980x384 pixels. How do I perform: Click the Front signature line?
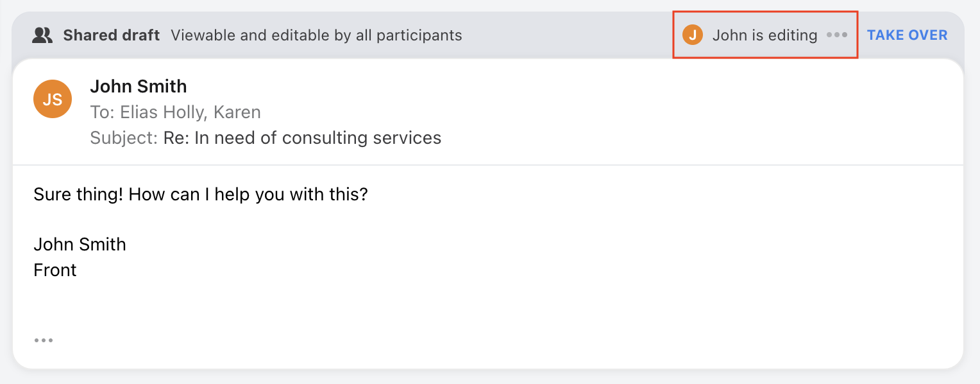click(x=55, y=270)
